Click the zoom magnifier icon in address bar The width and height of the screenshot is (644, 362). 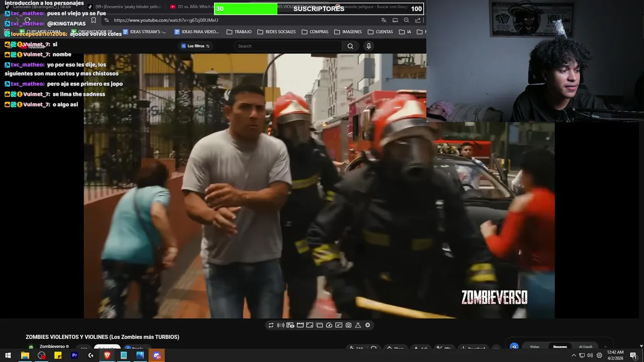pyautogui.click(x=406, y=20)
